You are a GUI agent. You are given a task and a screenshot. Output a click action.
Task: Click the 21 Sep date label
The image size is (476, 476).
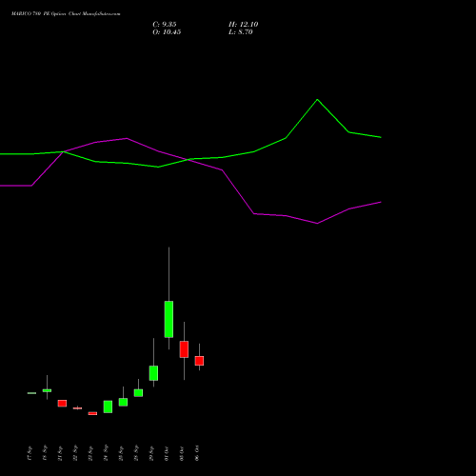(x=60, y=453)
